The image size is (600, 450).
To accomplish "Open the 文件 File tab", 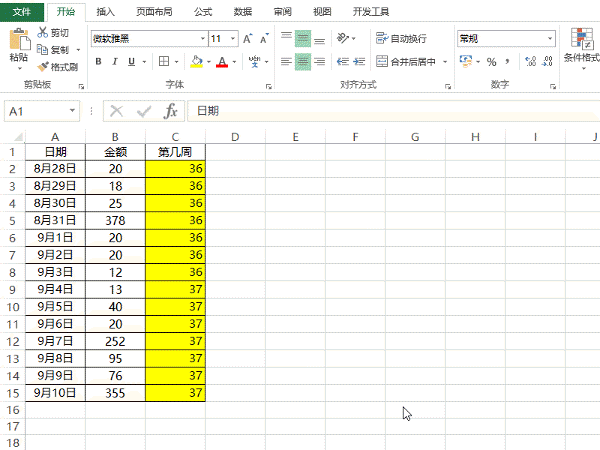I will pyautogui.click(x=22, y=11).
